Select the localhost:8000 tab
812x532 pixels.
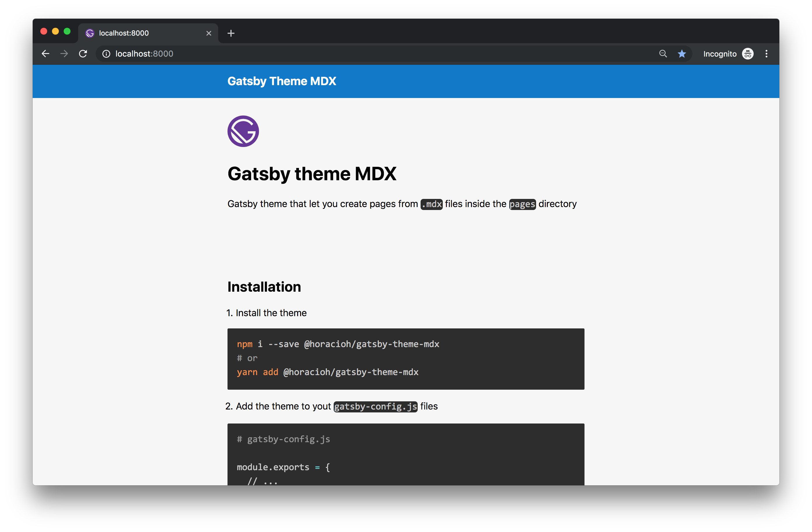click(143, 33)
